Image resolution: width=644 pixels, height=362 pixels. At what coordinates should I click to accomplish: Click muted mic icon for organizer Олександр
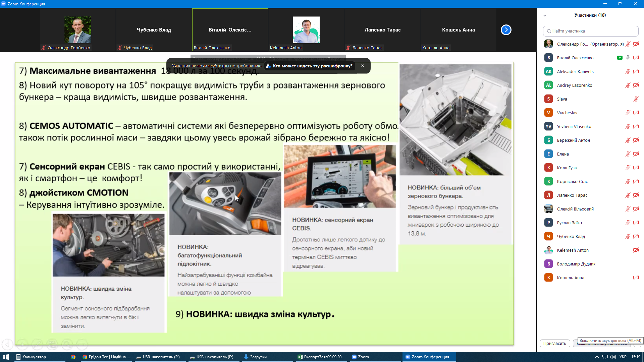click(628, 44)
